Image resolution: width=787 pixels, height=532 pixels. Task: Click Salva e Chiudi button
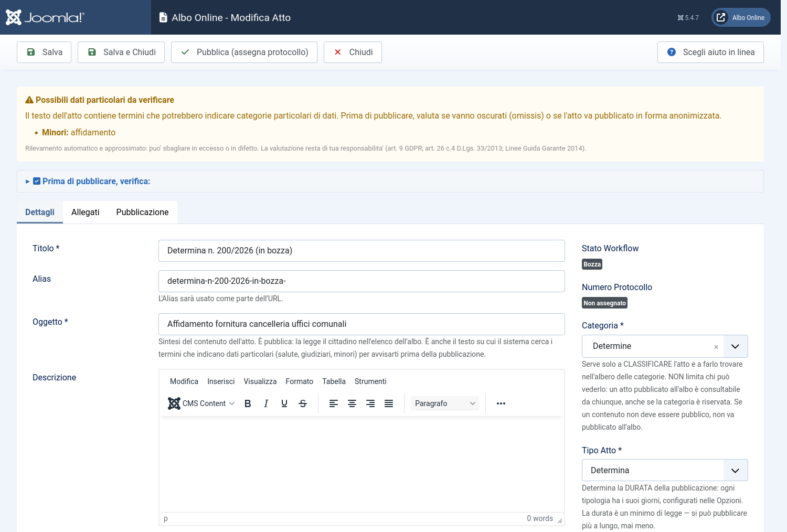click(121, 52)
